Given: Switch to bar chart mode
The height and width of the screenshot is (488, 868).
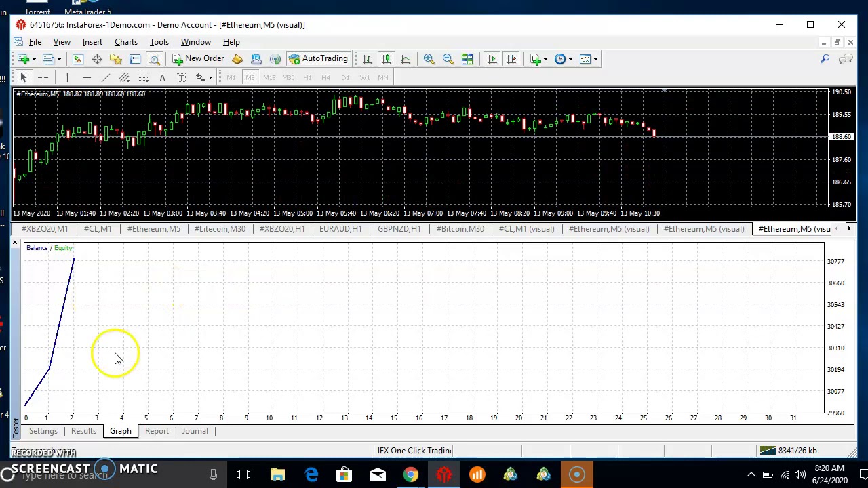Looking at the screenshot, I should pyautogui.click(x=367, y=59).
